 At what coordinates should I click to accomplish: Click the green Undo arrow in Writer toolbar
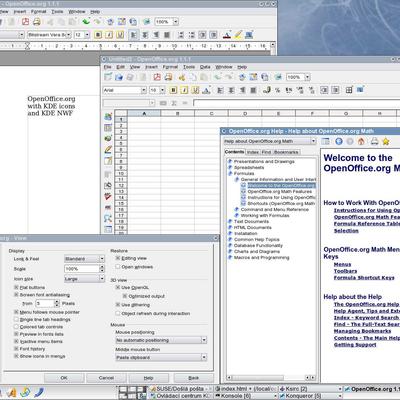click(86, 22)
